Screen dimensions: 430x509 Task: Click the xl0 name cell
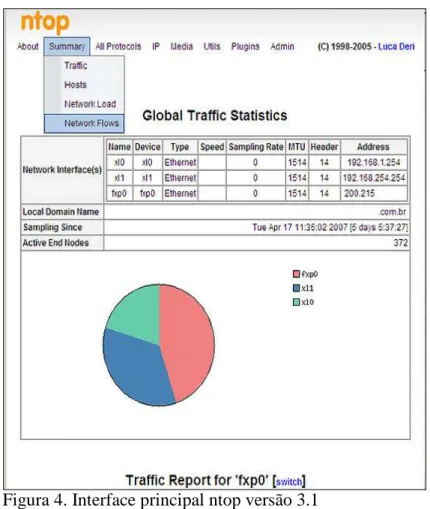tap(119, 163)
